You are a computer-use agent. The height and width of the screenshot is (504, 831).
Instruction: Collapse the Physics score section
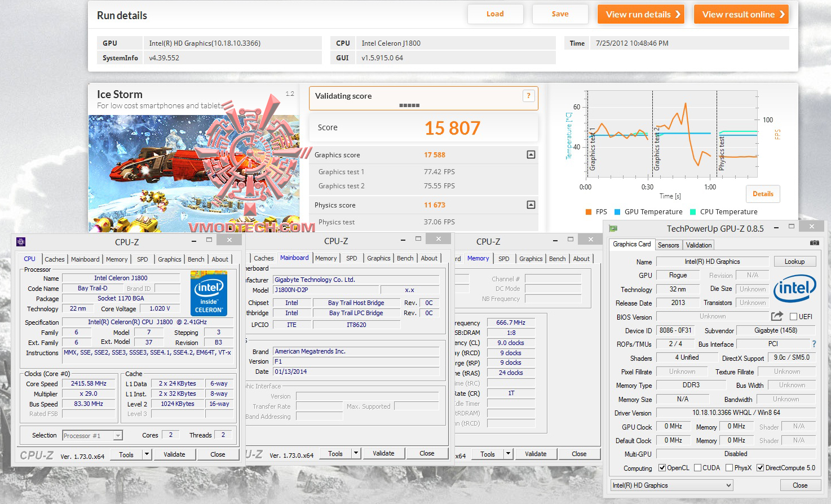(x=531, y=205)
